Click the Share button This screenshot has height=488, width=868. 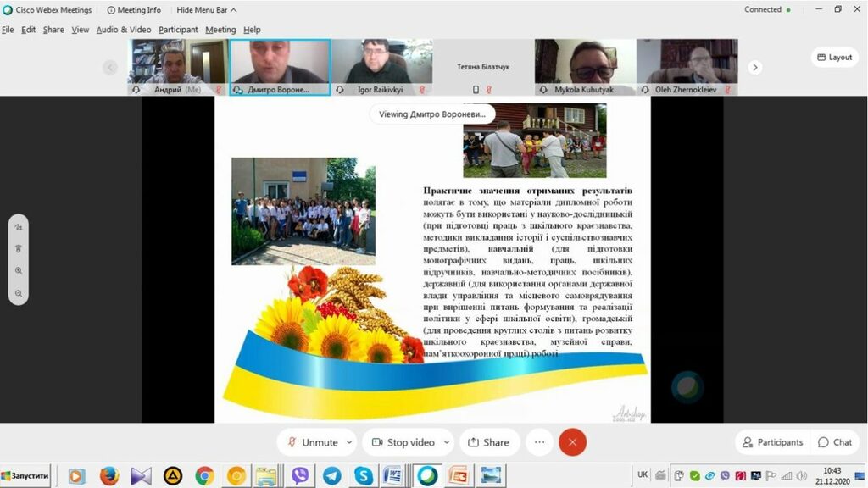coord(489,442)
